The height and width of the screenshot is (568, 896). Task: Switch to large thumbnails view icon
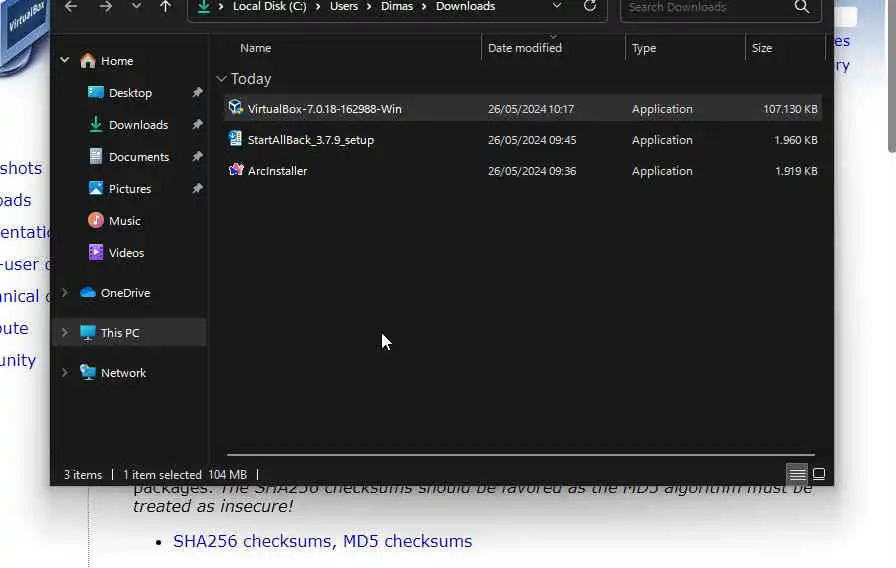click(x=819, y=474)
